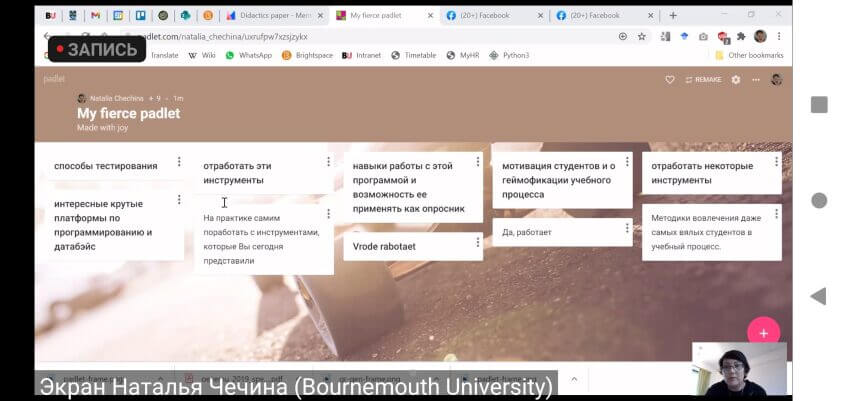Open a new browser tab
846x401 pixels.
click(673, 16)
